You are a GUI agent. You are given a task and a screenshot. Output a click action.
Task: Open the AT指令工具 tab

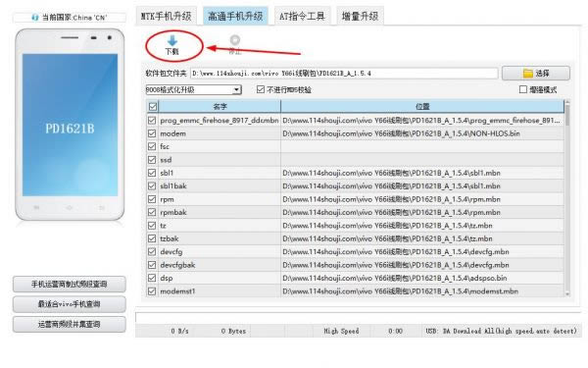click(x=302, y=16)
